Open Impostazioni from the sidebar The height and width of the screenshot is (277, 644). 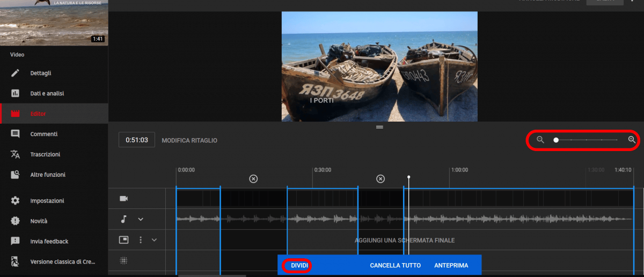click(47, 201)
